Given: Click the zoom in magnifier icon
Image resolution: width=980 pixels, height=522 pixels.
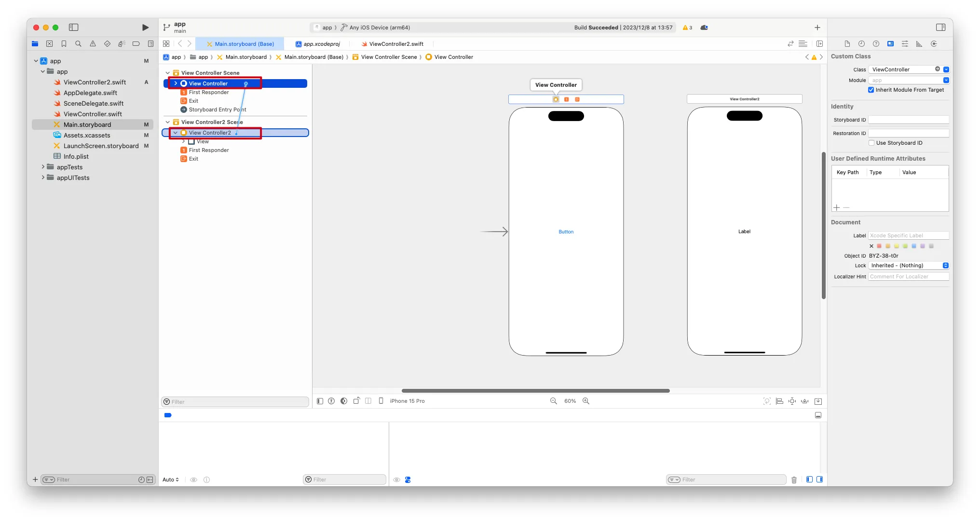Looking at the screenshot, I should 586,401.
